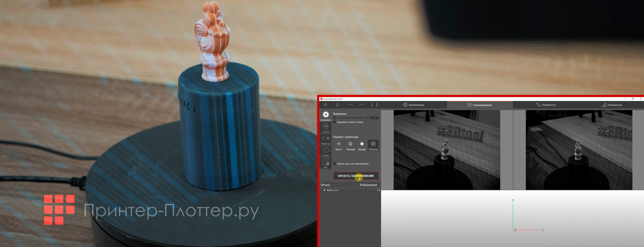Viewport: 644px width, 247px height.
Task: Enable the Выдержка второго снимка checkbox
Action: click(335, 122)
